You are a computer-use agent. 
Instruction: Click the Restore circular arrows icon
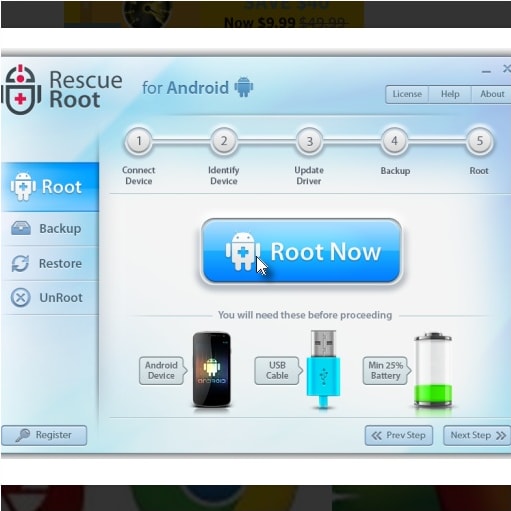click(x=20, y=263)
